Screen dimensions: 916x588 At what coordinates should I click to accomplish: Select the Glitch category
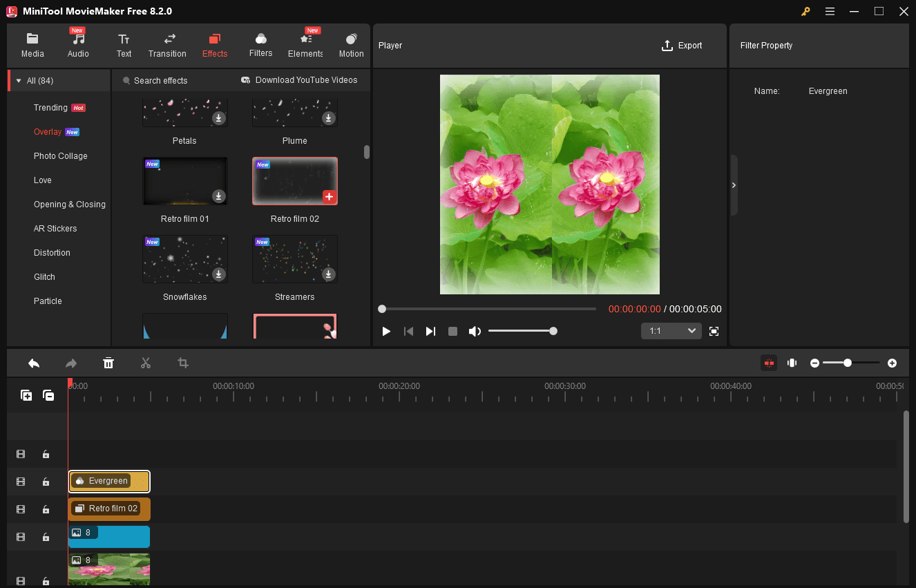click(44, 277)
